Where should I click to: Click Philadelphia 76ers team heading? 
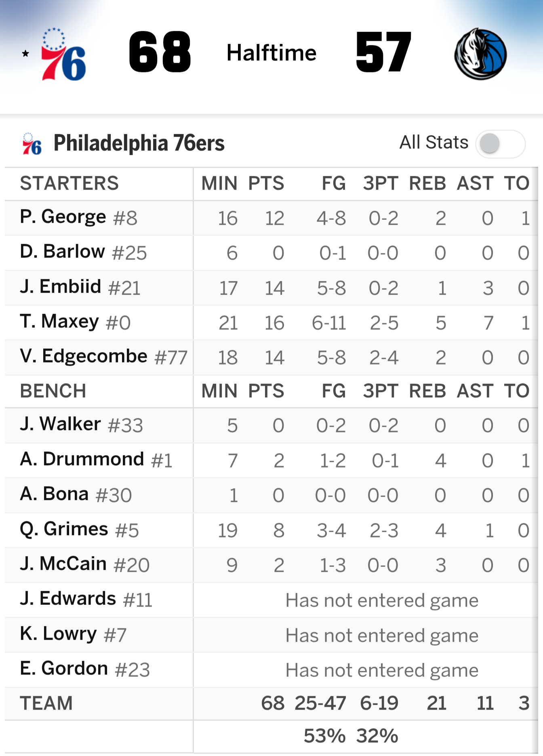139,143
